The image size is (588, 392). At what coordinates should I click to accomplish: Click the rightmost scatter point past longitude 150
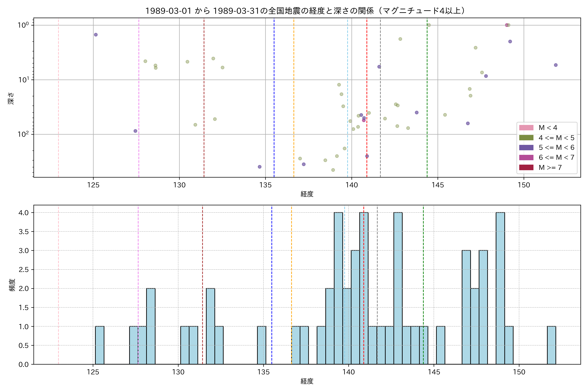(556, 65)
